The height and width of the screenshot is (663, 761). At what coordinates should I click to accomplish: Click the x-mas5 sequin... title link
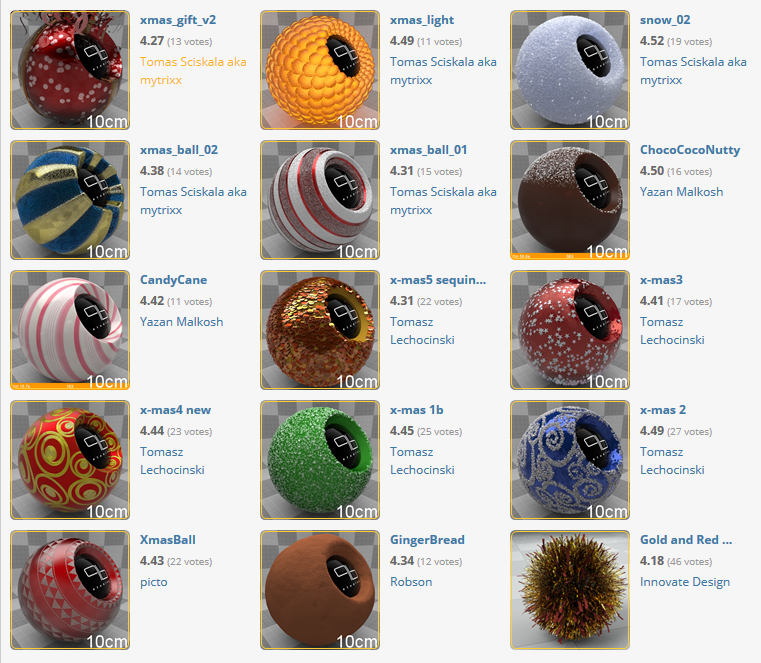(438, 280)
